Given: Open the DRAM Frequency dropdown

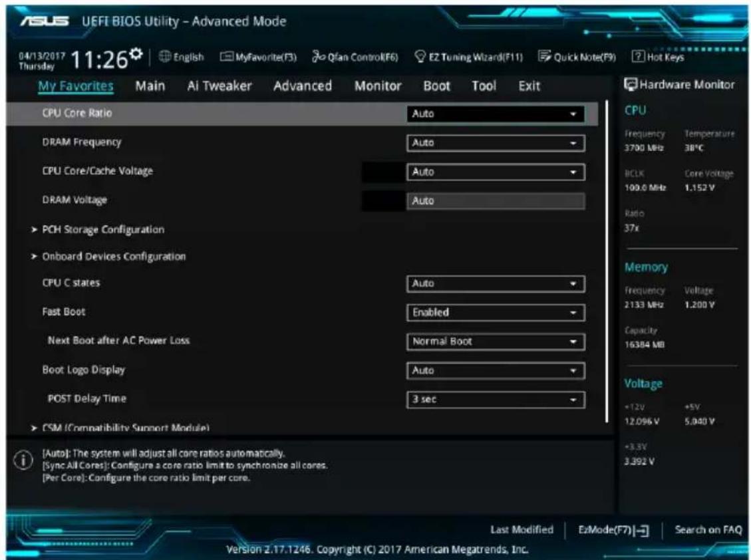Looking at the screenshot, I should [x=496, y=143].
